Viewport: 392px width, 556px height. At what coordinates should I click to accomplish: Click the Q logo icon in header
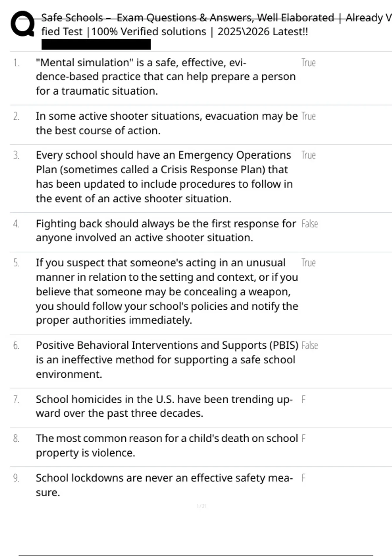23,24
